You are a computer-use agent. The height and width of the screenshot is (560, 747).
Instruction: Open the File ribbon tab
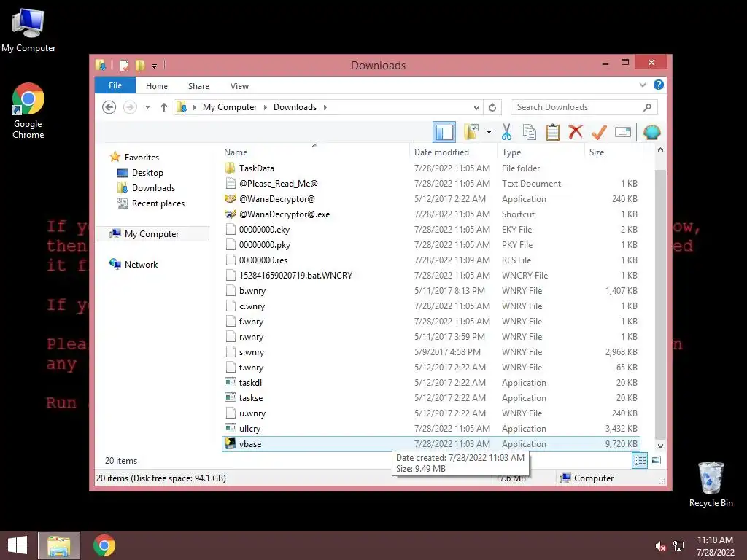point(115,85)
